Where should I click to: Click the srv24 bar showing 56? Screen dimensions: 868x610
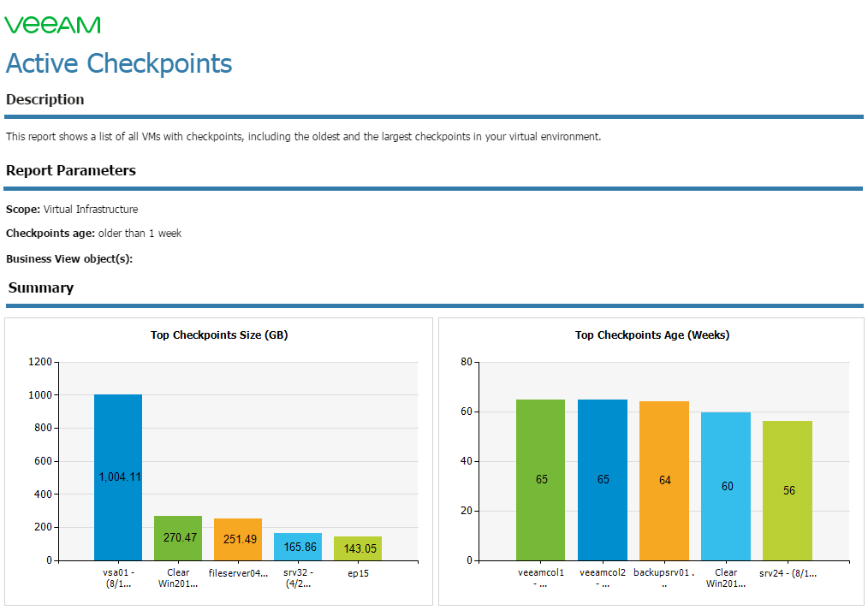click(x=788, y=490)
